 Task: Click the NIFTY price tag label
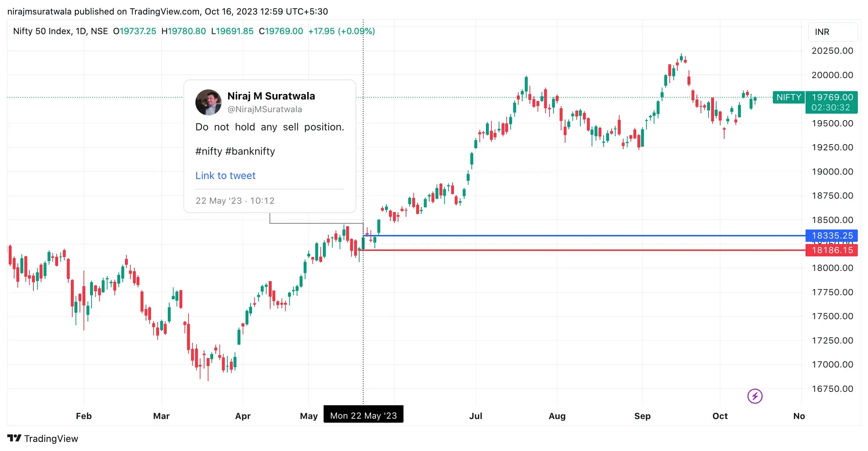coord(788,97)
